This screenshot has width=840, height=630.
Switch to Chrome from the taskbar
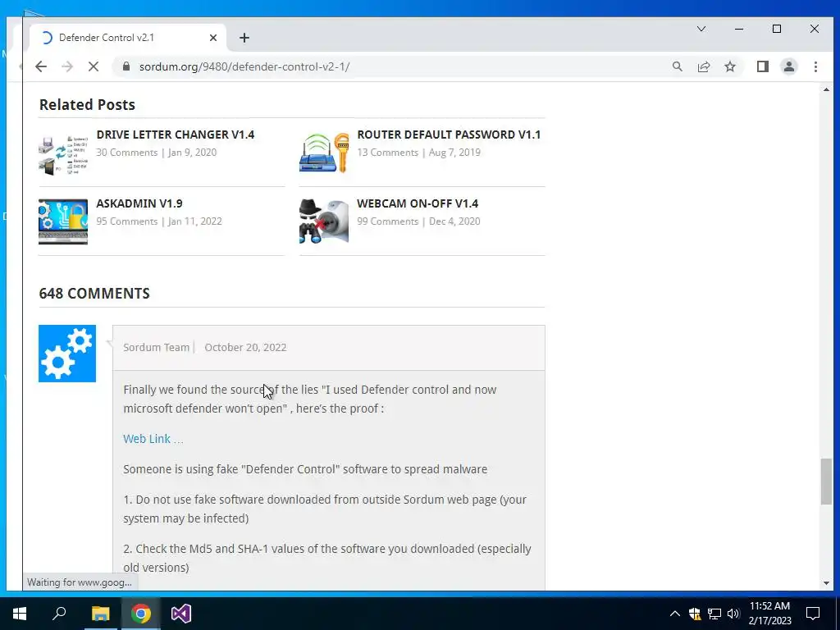point(141,614)
